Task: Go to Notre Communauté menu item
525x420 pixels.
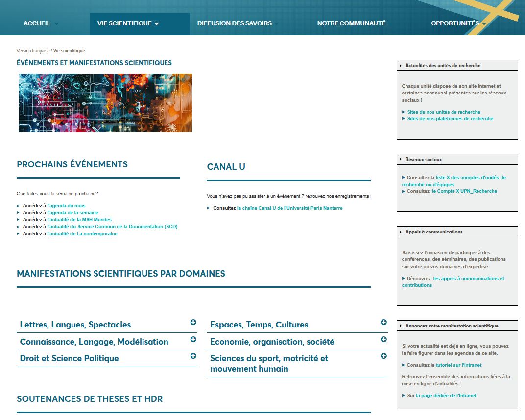Action: (x=351, y=23)
